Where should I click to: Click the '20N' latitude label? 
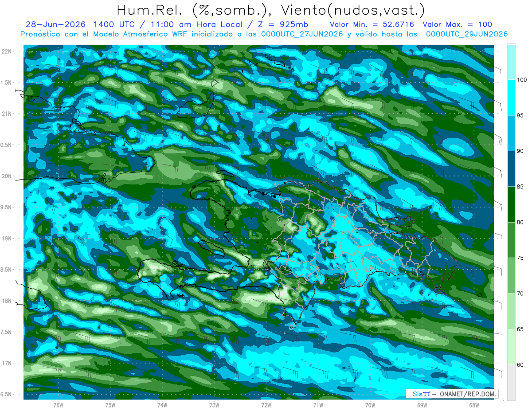point(8,176)
